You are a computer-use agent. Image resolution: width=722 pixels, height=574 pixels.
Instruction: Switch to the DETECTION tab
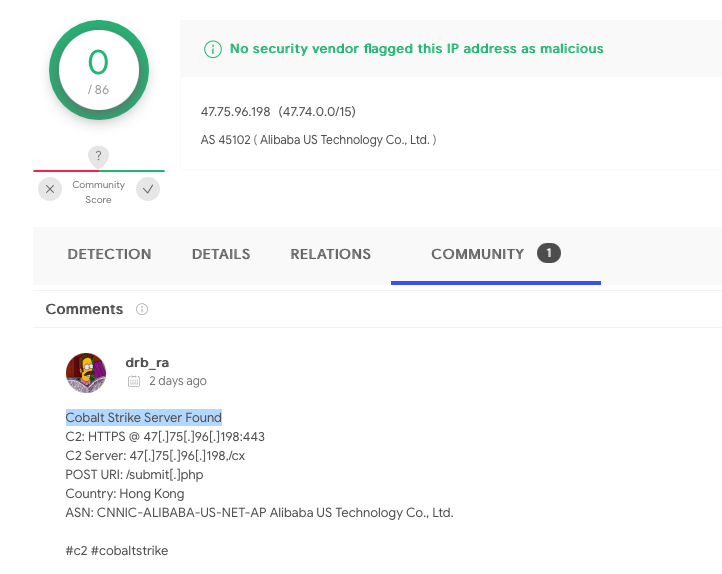click(109, 254)
